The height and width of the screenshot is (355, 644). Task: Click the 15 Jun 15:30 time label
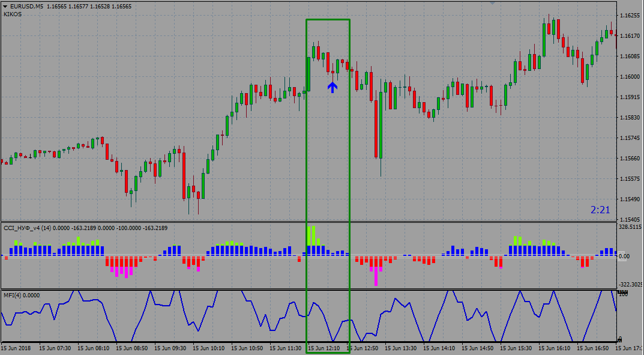516,348
